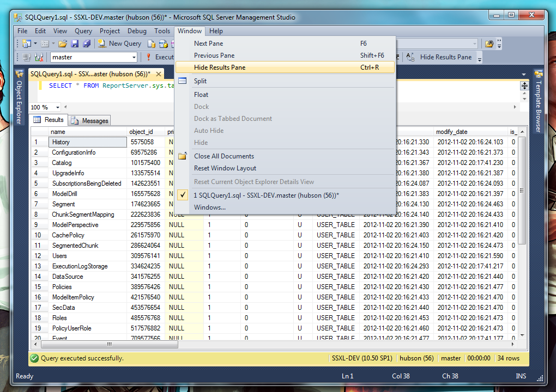This screenshot has height=392, width=556.
Task: Select Reset Window Layout from the menu
Action: click(x=223, y=168)
